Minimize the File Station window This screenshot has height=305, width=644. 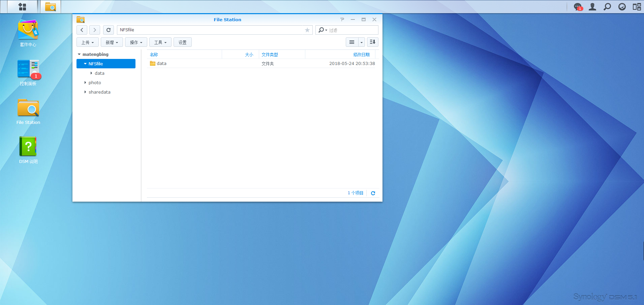(x=353, y=20)
